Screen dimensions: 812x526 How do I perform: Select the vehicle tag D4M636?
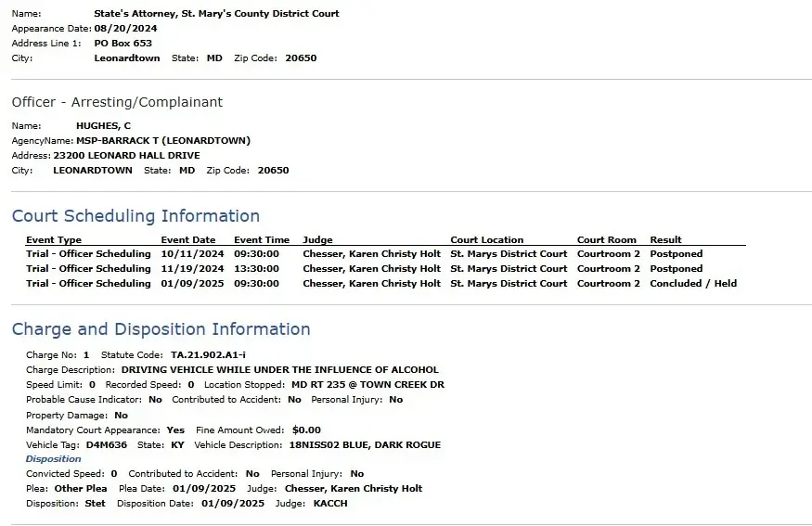click(106, 444)
